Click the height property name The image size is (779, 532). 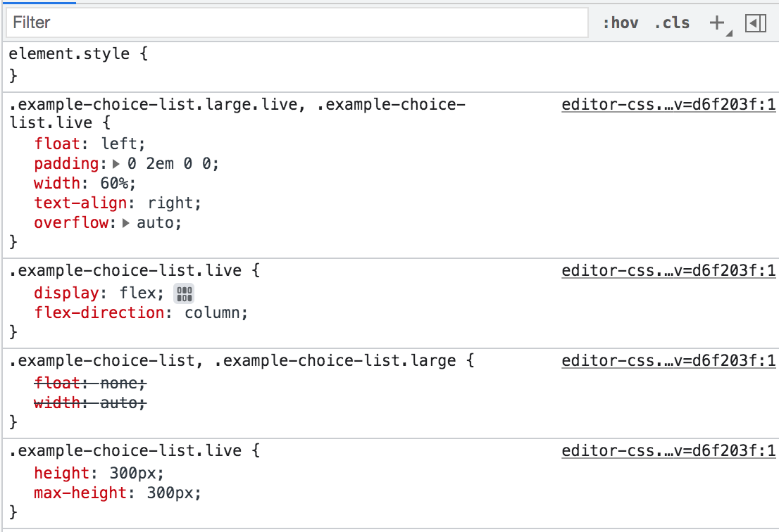coord(61,473)
